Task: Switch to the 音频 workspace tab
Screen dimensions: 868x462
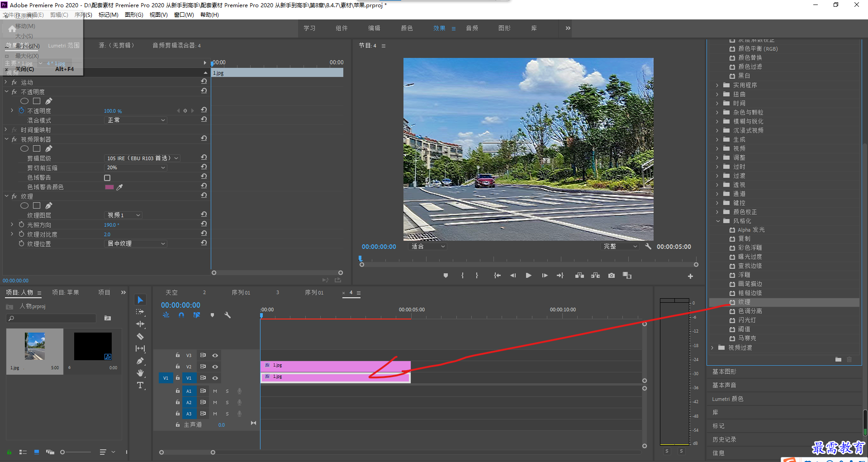Action: pos(472,28)
